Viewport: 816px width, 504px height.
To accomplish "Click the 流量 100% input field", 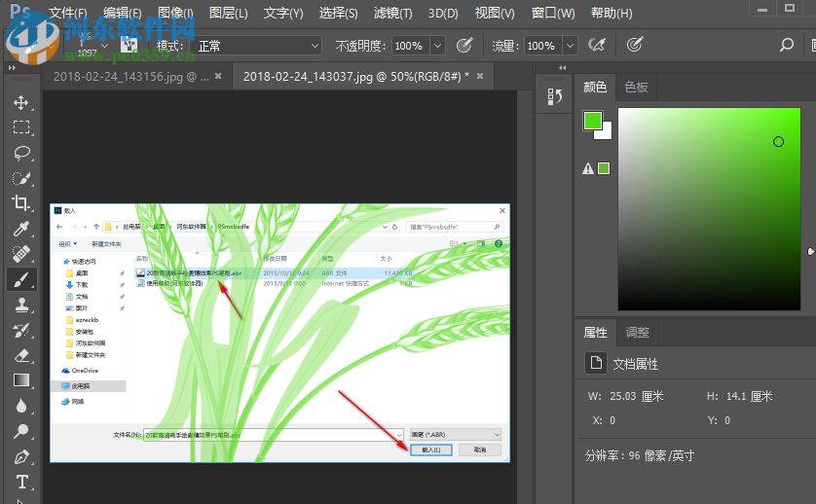I will pos(542,46).
